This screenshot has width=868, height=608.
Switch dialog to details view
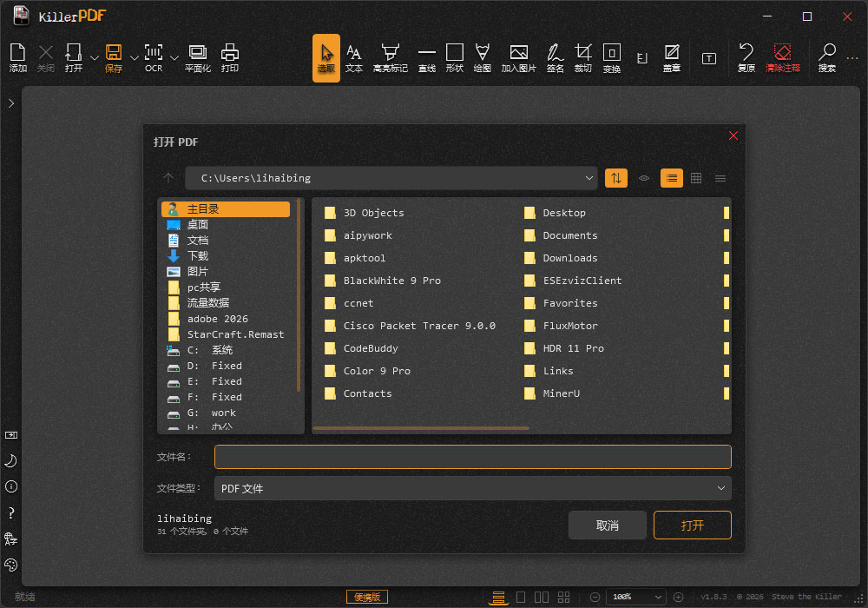pos(720,178)
